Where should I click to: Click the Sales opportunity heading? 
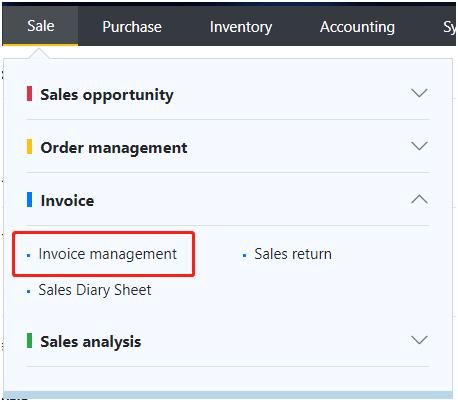(x=107, y=95)
